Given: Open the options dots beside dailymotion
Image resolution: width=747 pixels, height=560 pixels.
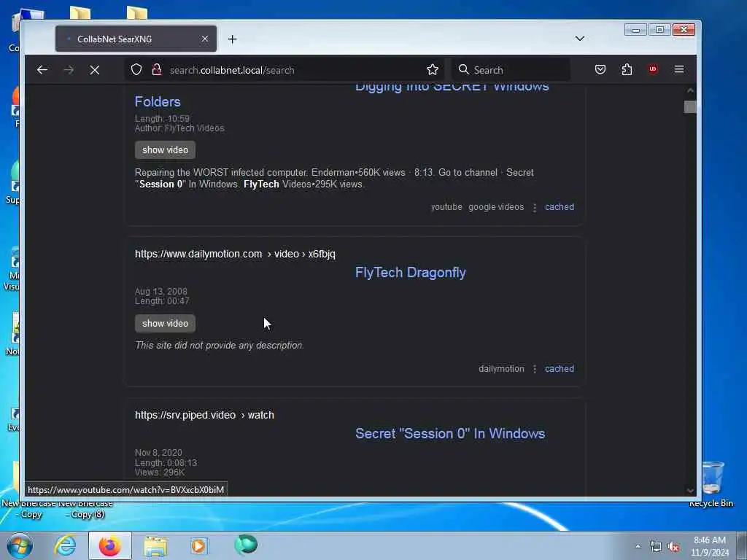Looking at the screenshot, I should point(535,369).
